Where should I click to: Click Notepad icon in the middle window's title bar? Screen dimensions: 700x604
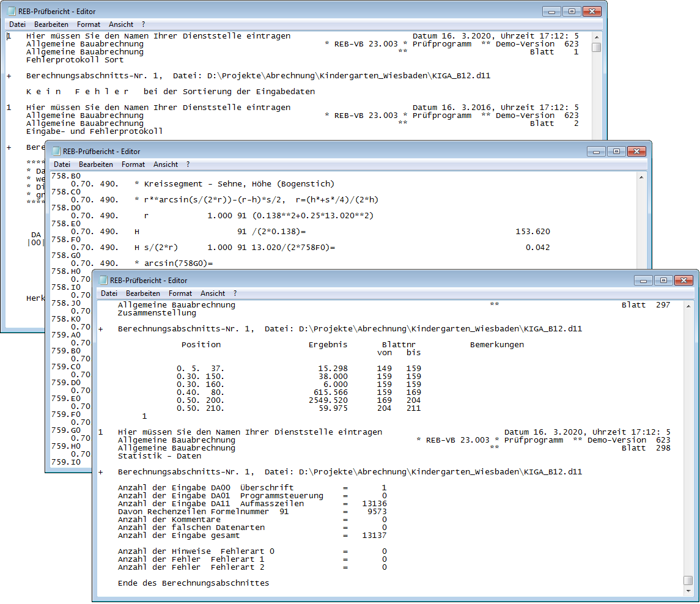tap(55, 152)
